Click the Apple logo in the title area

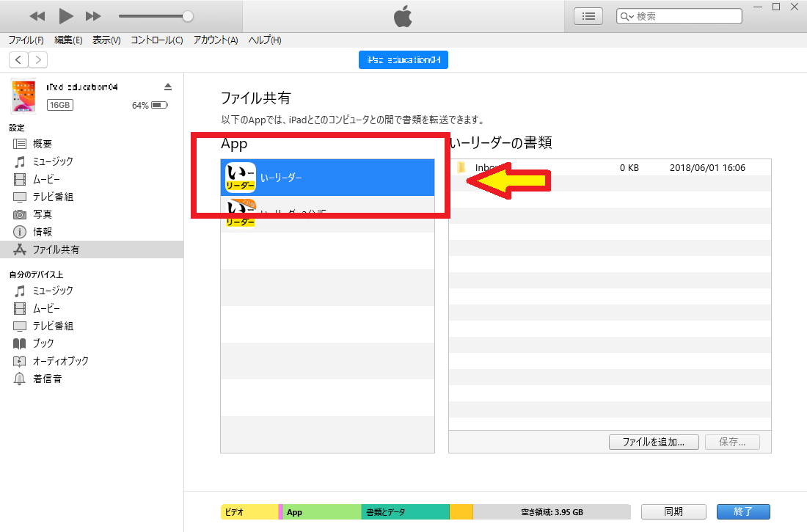tap(403, 16)
